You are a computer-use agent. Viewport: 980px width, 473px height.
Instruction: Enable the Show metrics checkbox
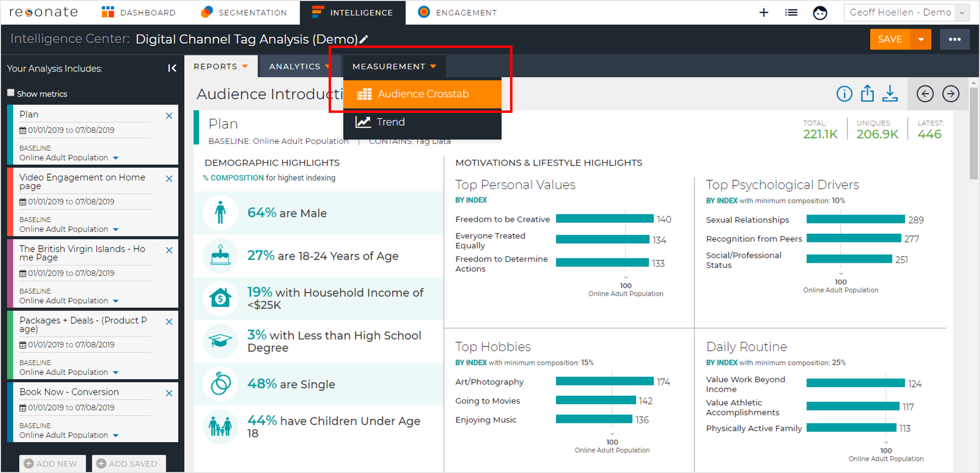point(11,93)
